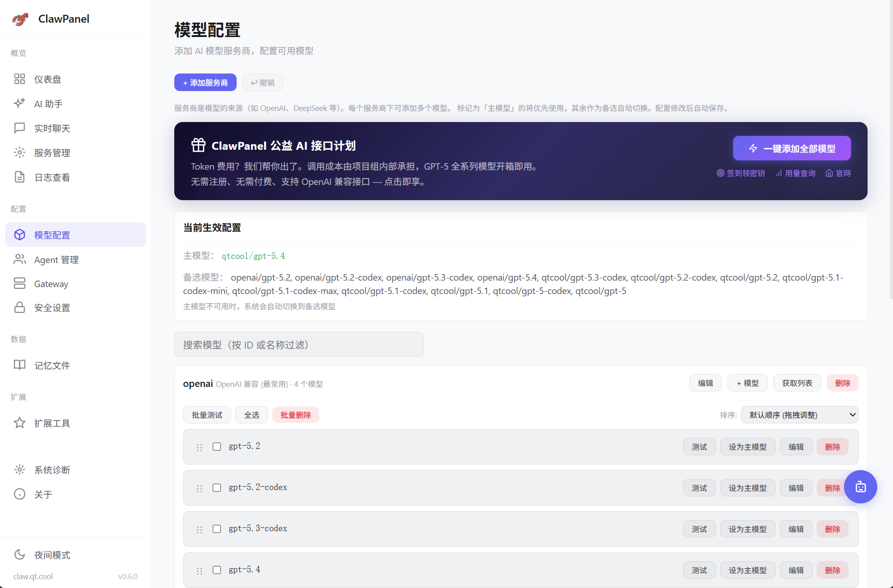Click the 添加服务商 button

pyautogui.click(x=205, y=82)
